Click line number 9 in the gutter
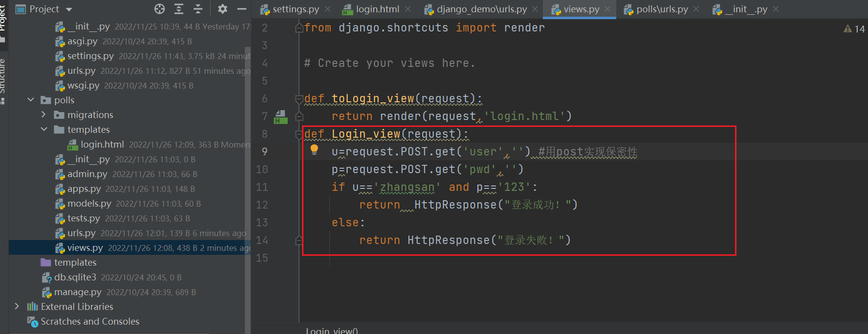Screen dimensions: 868x334 [265, 152]
